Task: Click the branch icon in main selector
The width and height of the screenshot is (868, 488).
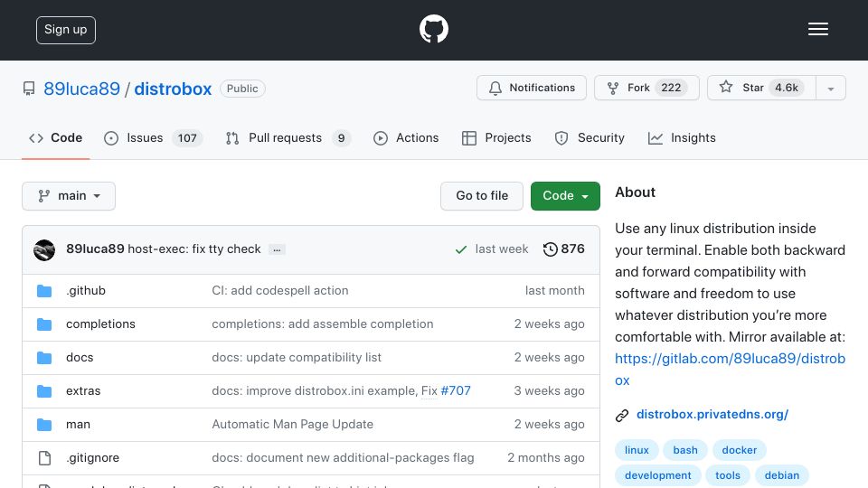Action: 43,196
